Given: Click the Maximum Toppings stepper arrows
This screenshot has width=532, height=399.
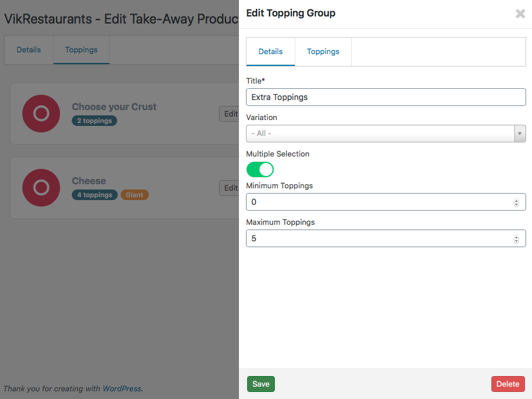Looking at the screenshot, I should coord(516,239).
